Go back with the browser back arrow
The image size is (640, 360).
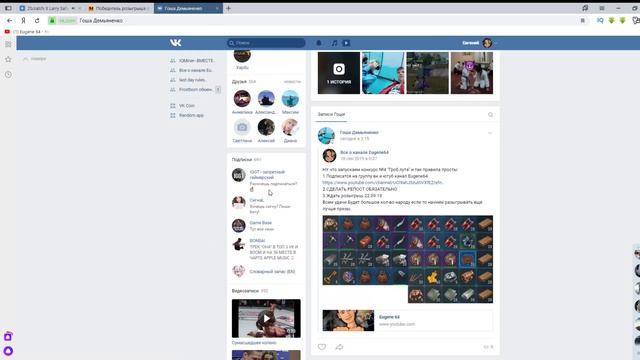click(9, 20)
